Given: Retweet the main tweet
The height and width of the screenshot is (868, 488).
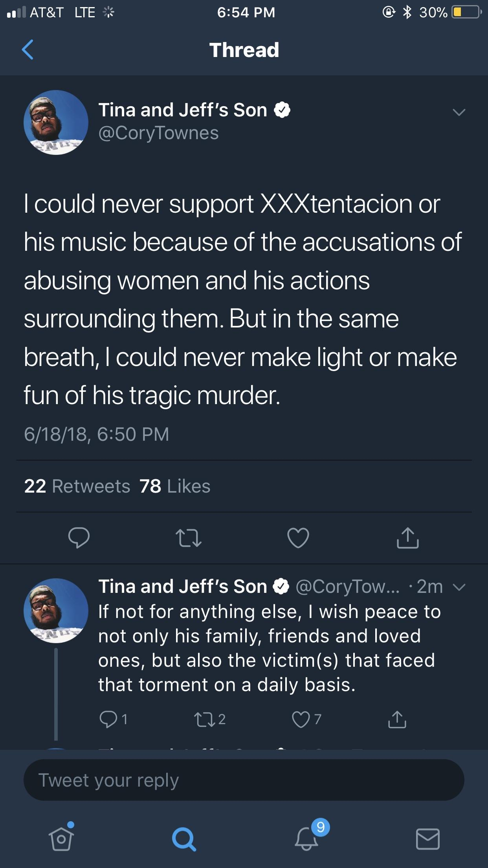Looking at the screenshot, I should point(189,538).
